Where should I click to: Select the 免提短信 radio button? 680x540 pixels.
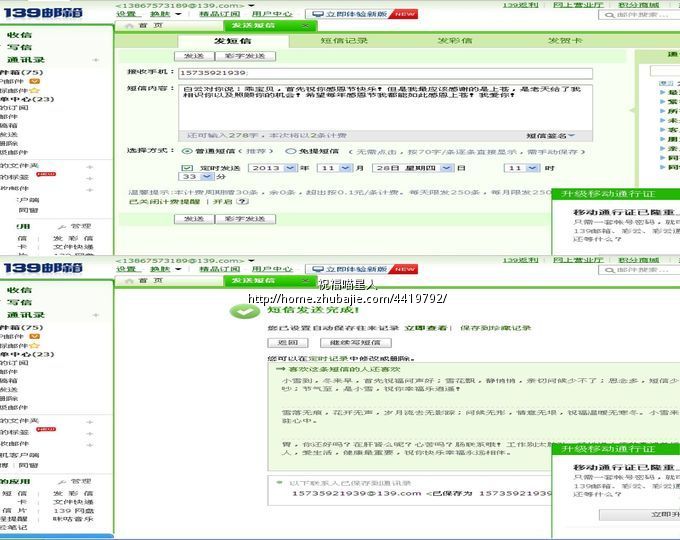[290, 151]
